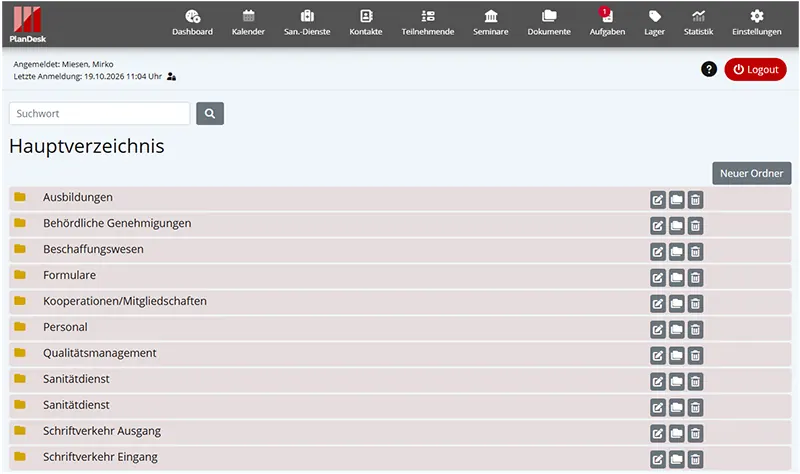Delete the Formulare folder

(x=695, y=278)
